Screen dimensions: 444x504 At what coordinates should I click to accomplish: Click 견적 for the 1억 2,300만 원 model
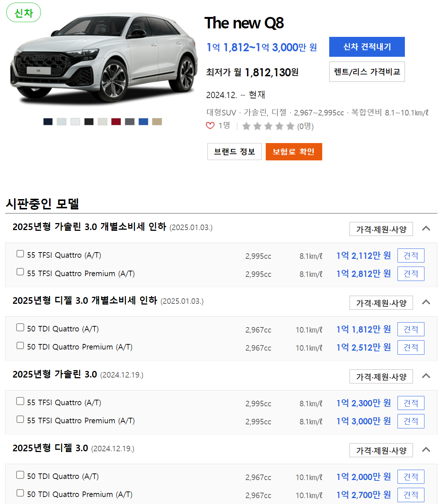(411, 403)
